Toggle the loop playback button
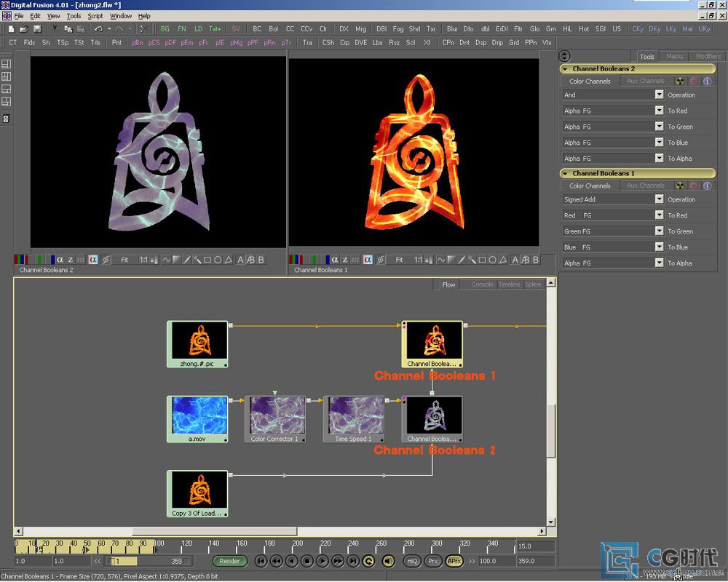This screenshot has width=728, height=582. (368, 561)
